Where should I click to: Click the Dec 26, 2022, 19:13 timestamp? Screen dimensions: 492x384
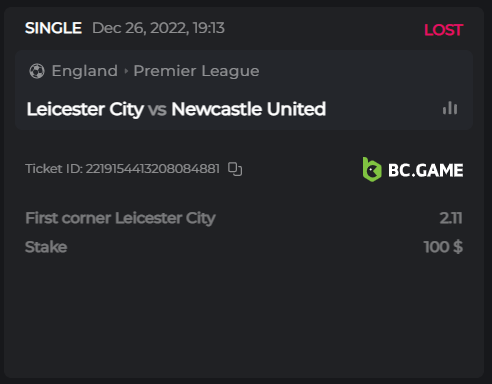pos(158,28)
